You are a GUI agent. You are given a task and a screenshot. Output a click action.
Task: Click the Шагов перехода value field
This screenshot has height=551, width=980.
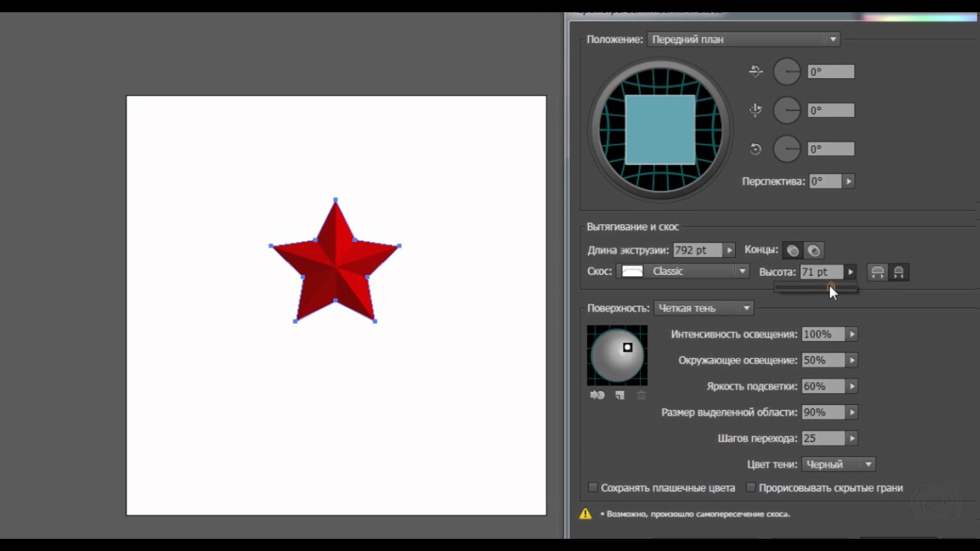pyautogui.click(x=823, y=439)
